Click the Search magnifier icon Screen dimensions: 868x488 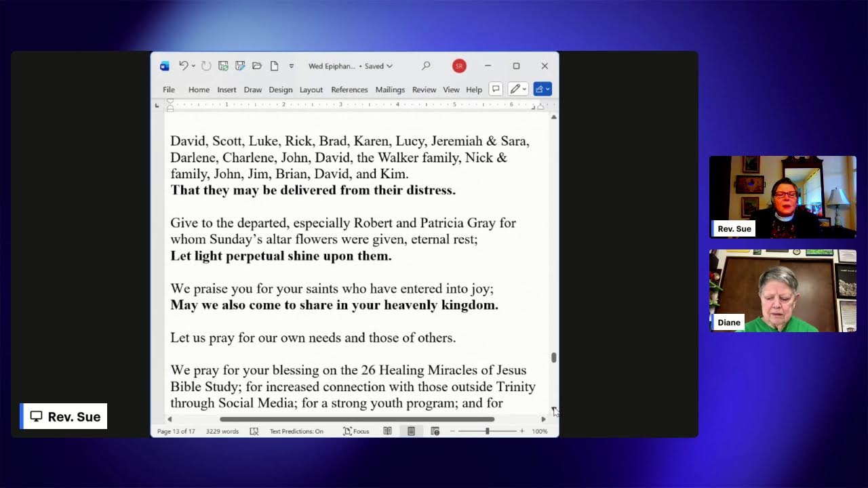(x=426, y=66)
